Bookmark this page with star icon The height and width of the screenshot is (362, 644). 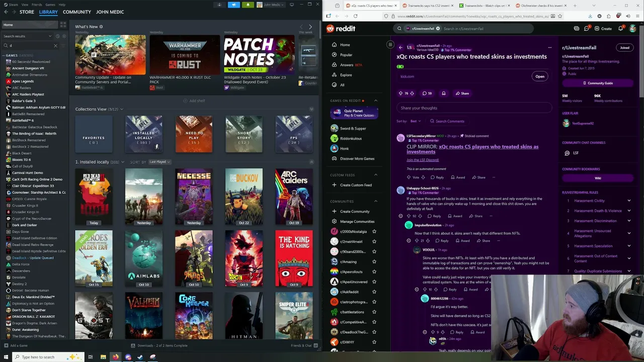click(560, 16)
